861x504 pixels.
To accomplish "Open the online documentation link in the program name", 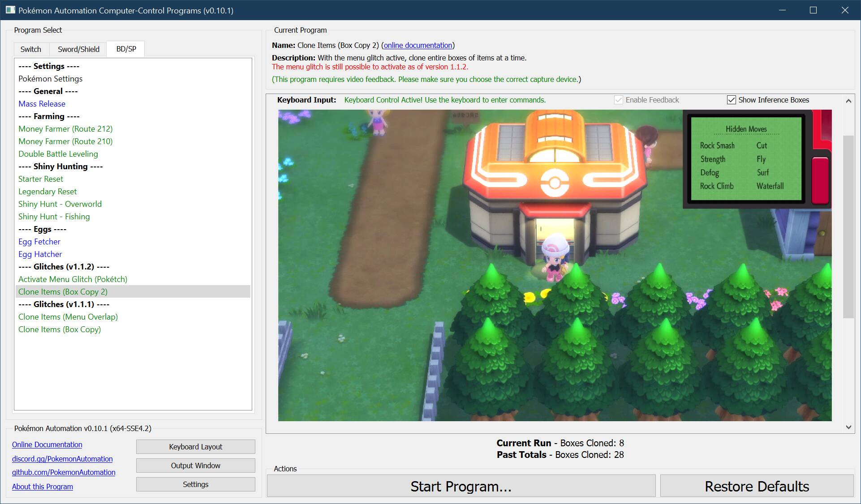I will [418, 45].
